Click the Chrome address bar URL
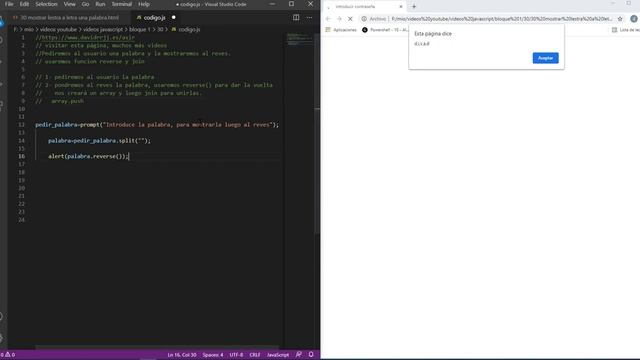The image size is (640, 360). click(x=502, y=19)
